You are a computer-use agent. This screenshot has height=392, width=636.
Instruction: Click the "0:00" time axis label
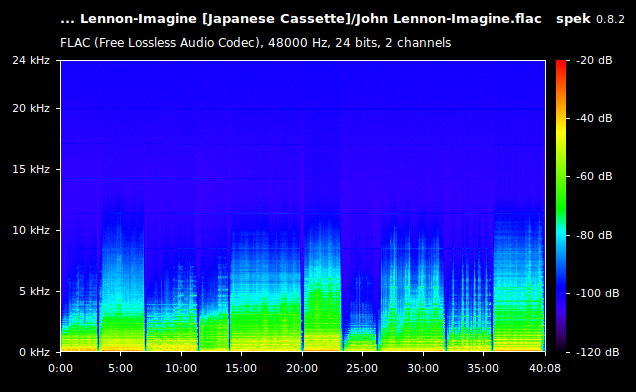[60, 368]
